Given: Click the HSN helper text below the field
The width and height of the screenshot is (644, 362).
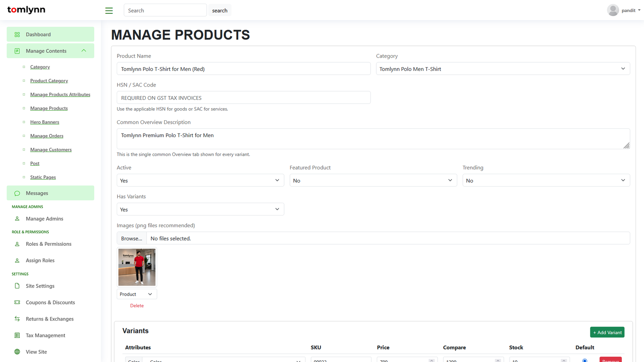Looking at the screenshot, I should click(172, 109).
